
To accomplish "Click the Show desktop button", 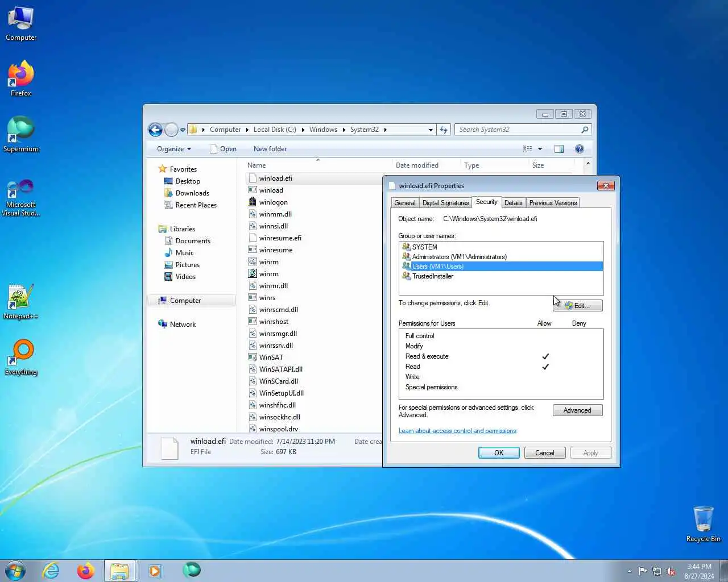I will tap(723, 571).
